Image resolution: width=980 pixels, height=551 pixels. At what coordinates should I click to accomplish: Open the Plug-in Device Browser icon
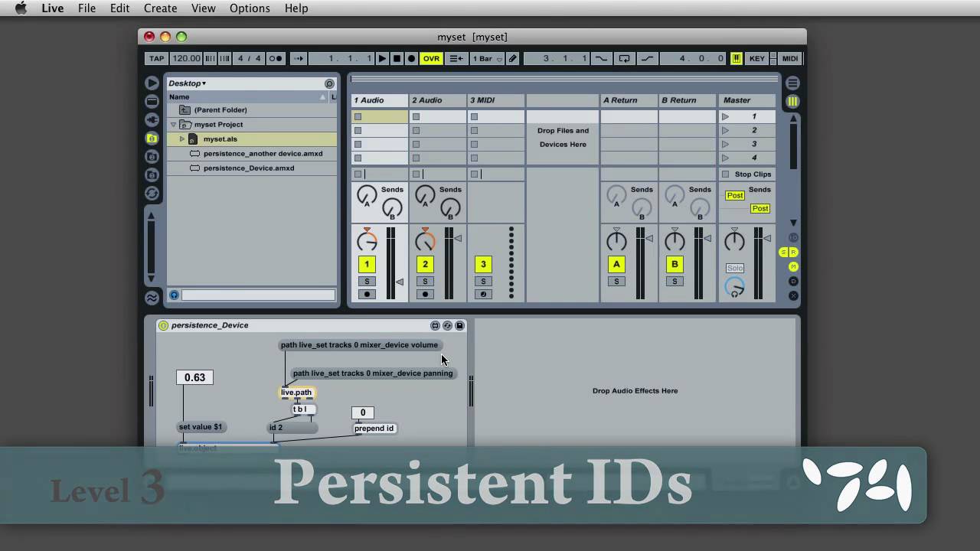[152, 119]
